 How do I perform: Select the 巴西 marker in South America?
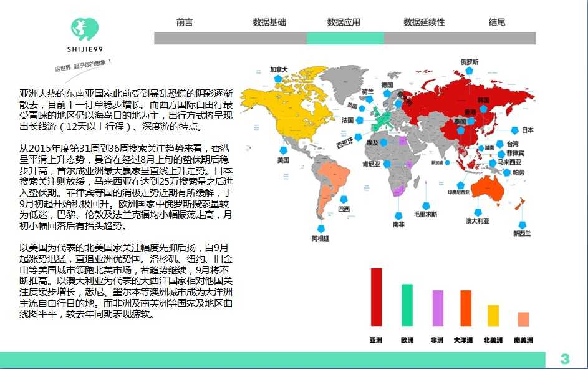(343, 199)
